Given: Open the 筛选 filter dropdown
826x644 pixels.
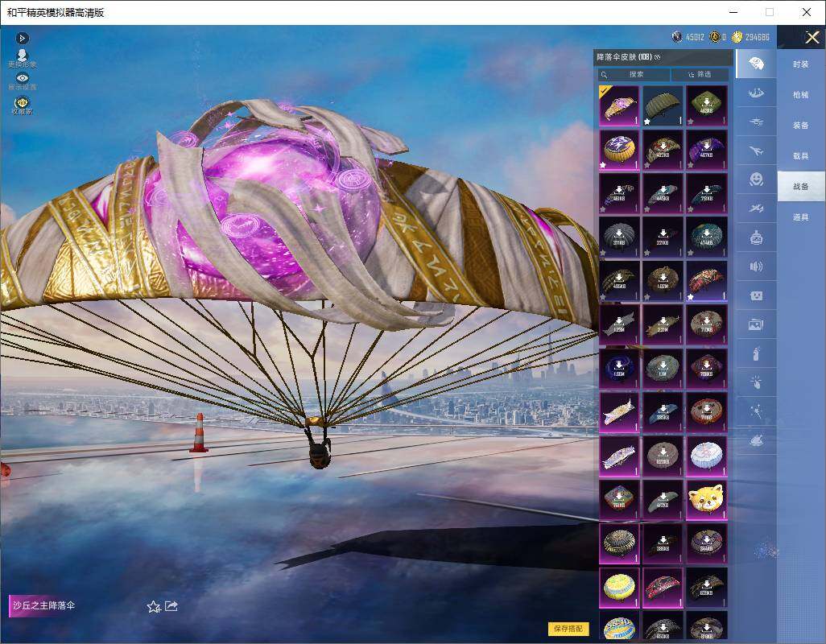Looking at the screenshot, I should point(700,74).
